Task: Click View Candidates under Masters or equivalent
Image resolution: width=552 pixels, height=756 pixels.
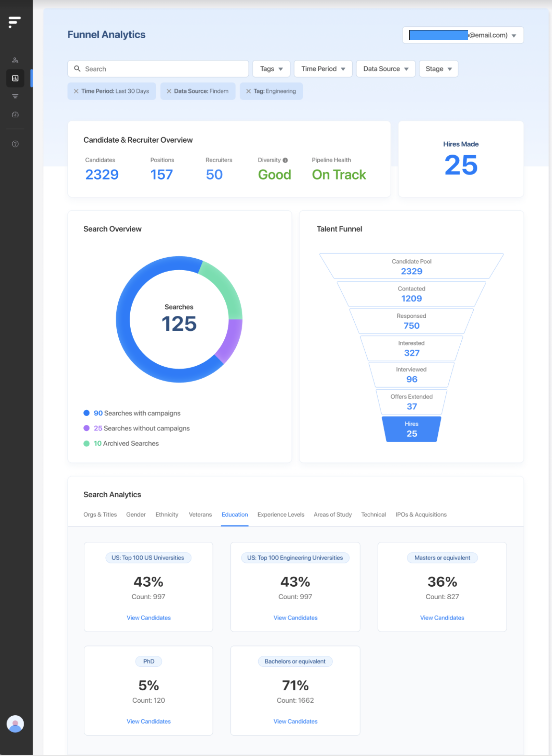Action: click(442, 617)
